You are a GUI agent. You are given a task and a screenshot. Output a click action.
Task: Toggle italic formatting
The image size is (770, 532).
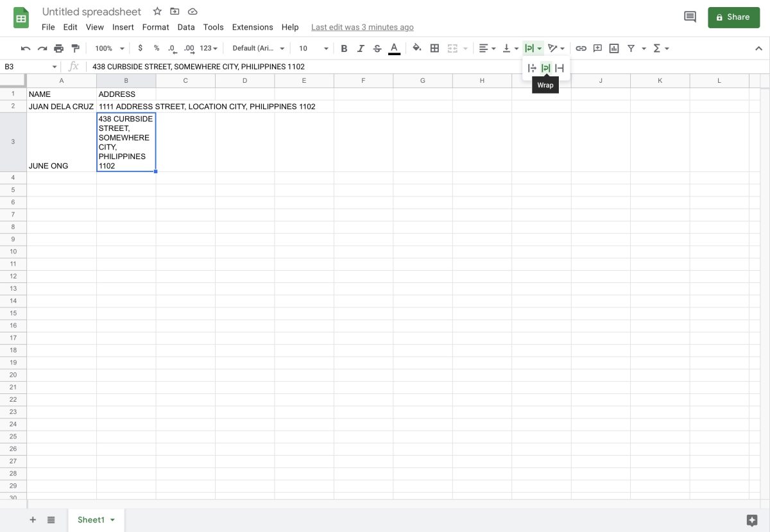(361, 48)
